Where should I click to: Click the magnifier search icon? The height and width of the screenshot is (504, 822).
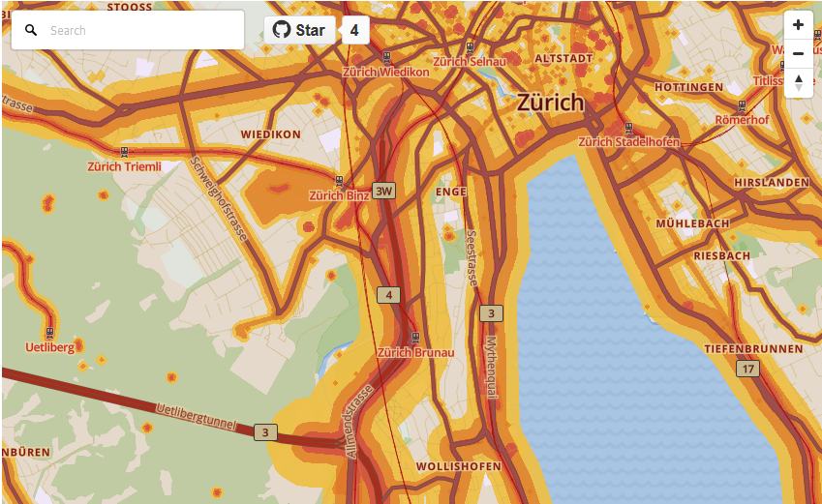click(x=31, y=30)
